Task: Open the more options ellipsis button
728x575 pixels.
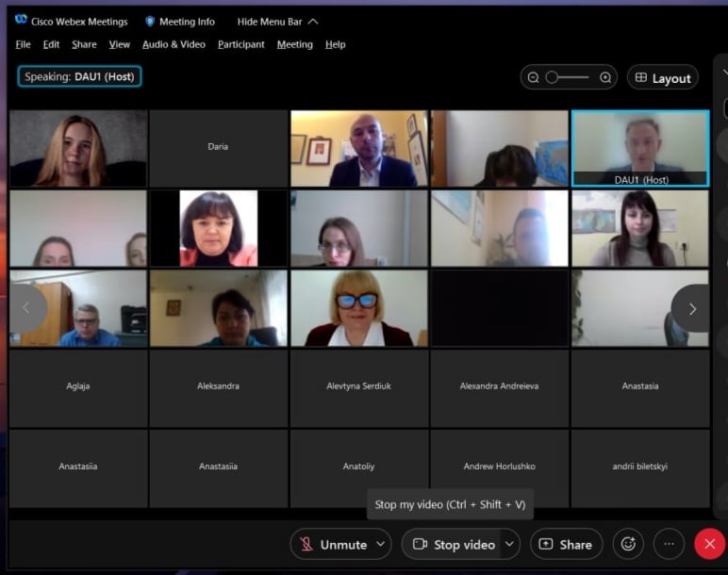Action: [669, 544]
